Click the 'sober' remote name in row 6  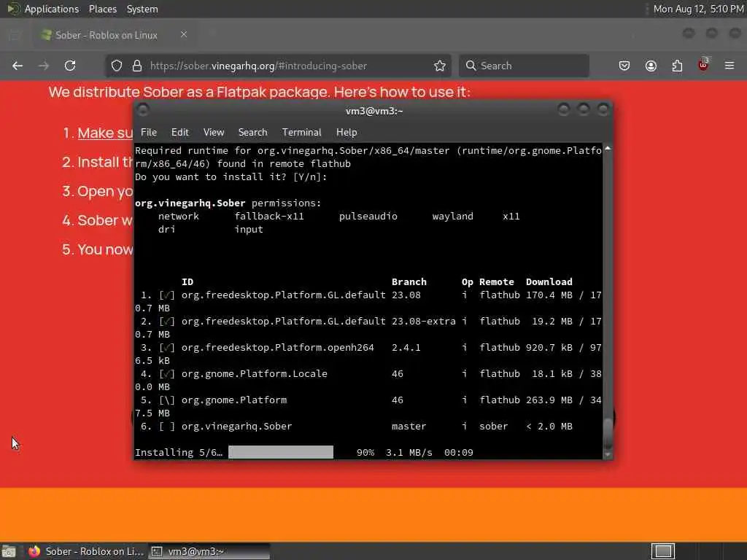[x=494, y=426]
